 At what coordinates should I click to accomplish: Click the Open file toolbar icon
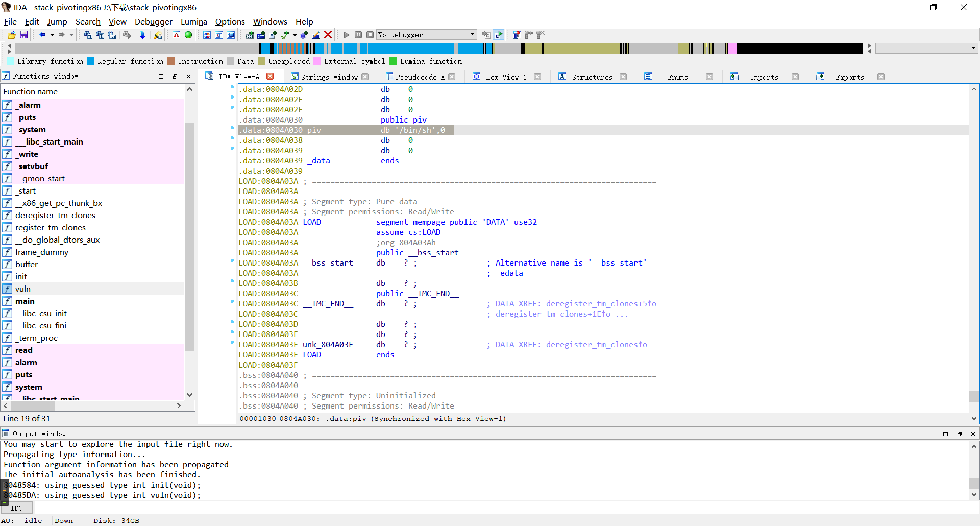pos(11,35)
